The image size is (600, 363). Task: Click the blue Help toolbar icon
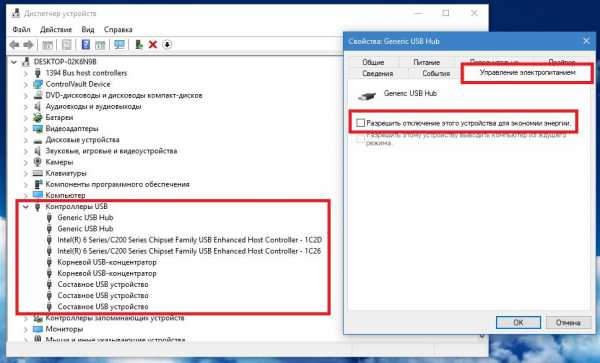point(86,45)
